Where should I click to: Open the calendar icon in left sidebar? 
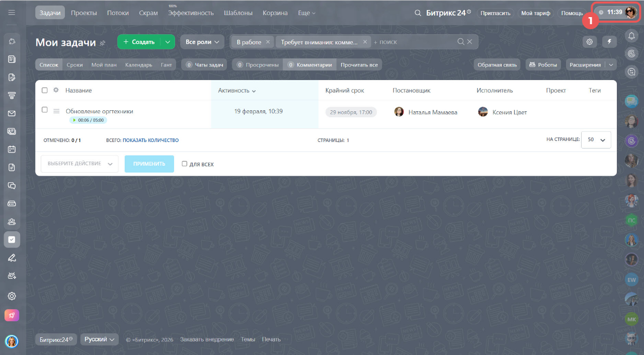[12, 150]
